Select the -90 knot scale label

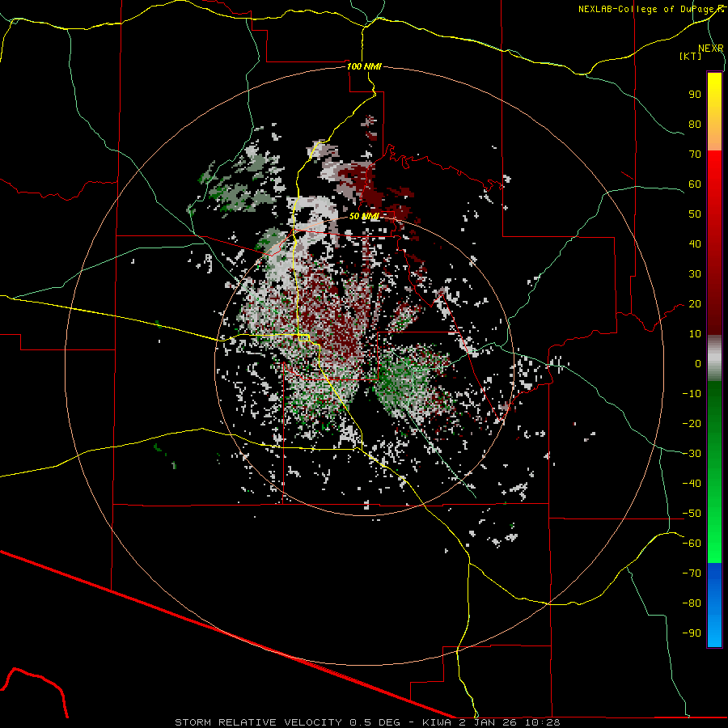[x=692, y=633]
